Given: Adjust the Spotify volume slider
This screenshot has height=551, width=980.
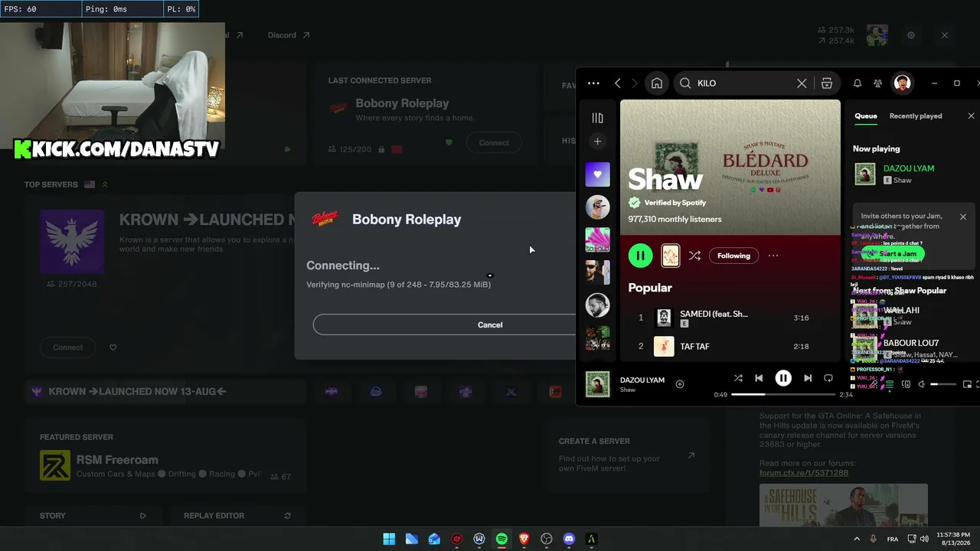Looking at the screenshot, I should point(943,384).
